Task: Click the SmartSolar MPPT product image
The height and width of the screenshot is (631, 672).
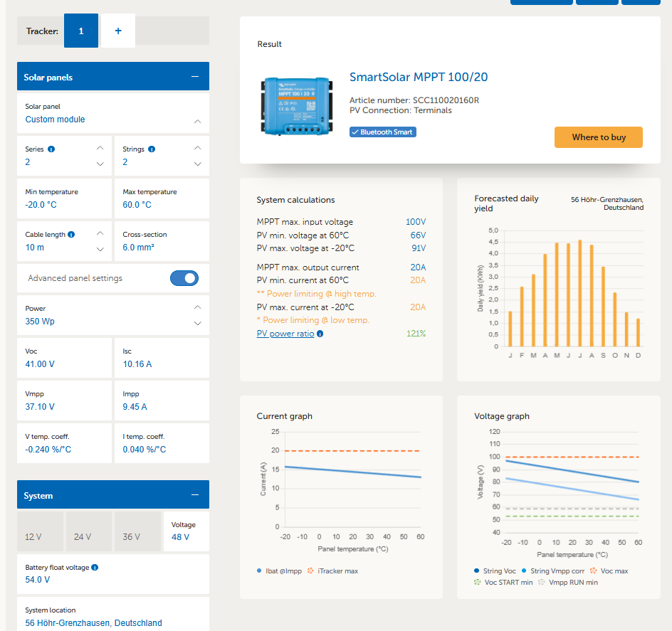Action: 295,106
